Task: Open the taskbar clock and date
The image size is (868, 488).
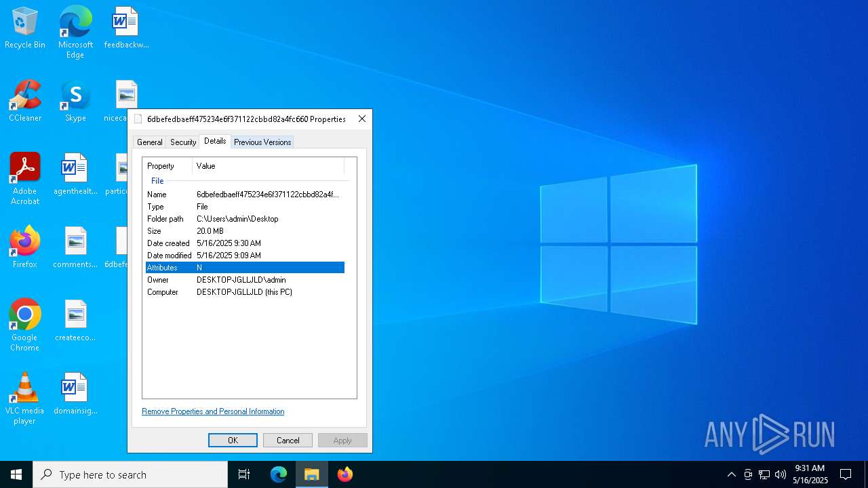Action: 810,474
